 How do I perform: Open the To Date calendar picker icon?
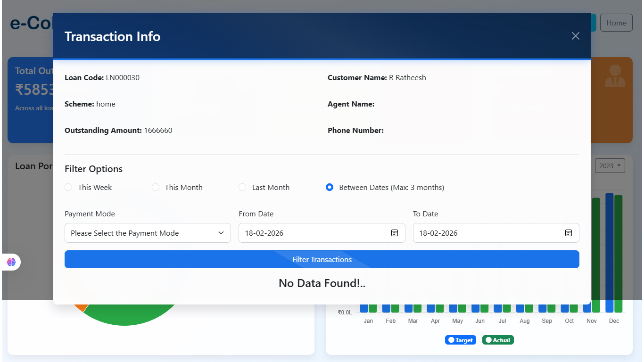coord(569,233)
